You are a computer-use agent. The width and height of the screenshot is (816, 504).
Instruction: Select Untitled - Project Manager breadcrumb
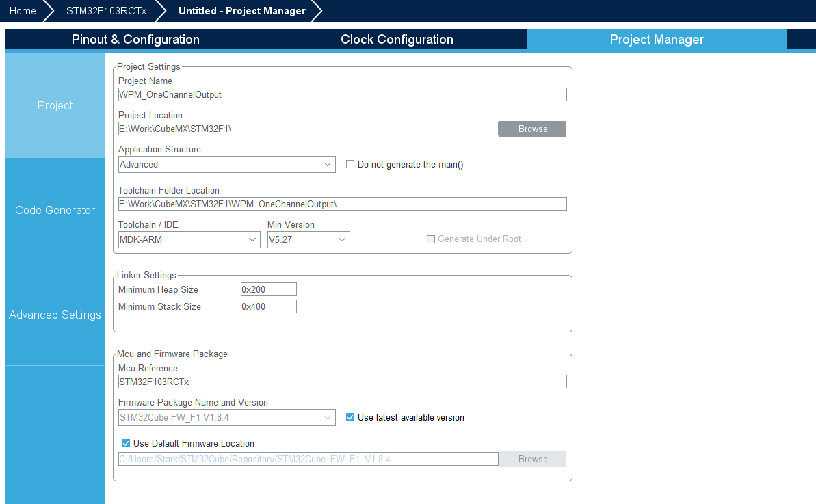pyautogui.click(x=242, y=11)
